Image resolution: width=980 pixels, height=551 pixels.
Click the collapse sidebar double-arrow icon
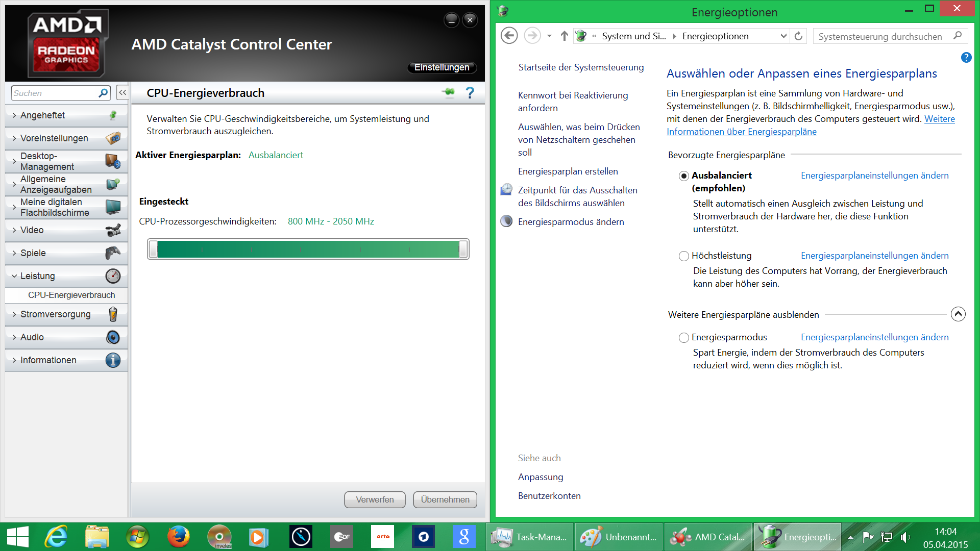(x=122, y=93)
